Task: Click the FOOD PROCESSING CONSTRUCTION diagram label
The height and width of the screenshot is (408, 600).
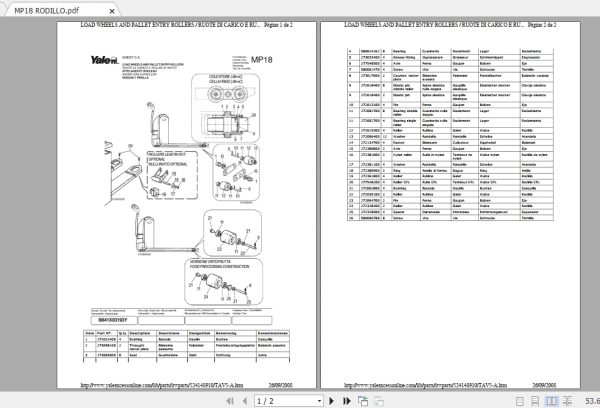Action: click(219, 266)
